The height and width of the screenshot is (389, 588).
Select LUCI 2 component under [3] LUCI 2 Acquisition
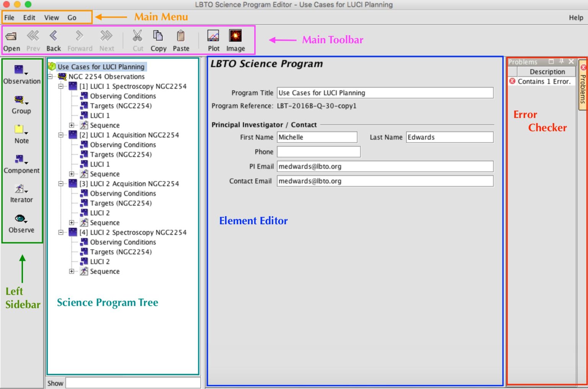point(100,213)
